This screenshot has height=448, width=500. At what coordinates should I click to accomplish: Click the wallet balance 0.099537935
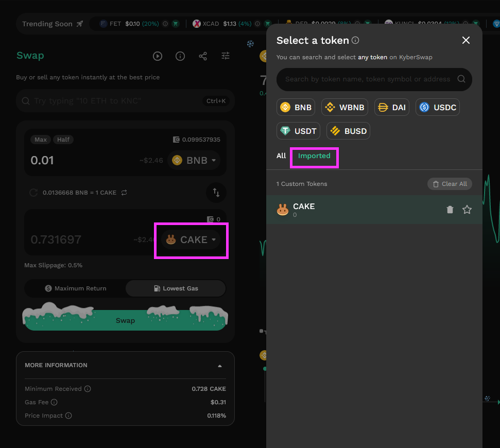point(197,140)
